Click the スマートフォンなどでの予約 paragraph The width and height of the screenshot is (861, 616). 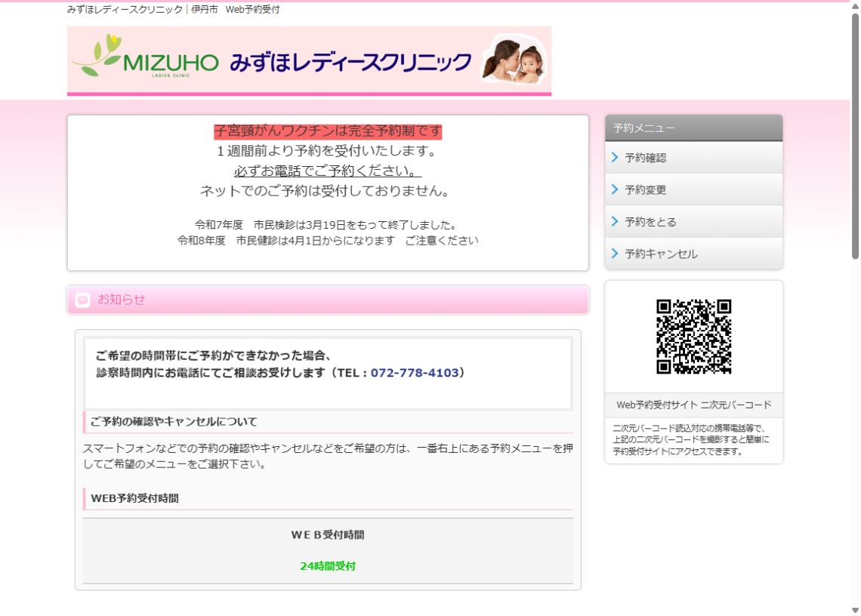(x=328, y=456)
